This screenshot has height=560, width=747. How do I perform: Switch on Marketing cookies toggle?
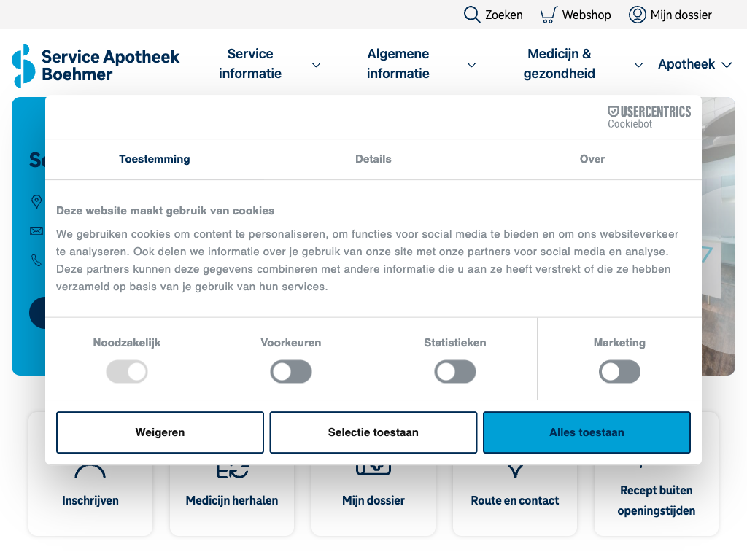[x=619, y=372]
